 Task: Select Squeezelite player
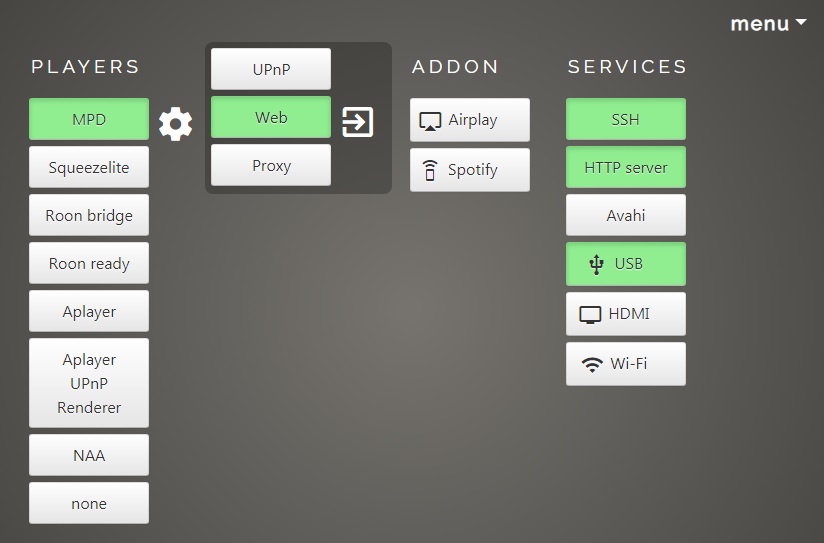pos(89,167)
